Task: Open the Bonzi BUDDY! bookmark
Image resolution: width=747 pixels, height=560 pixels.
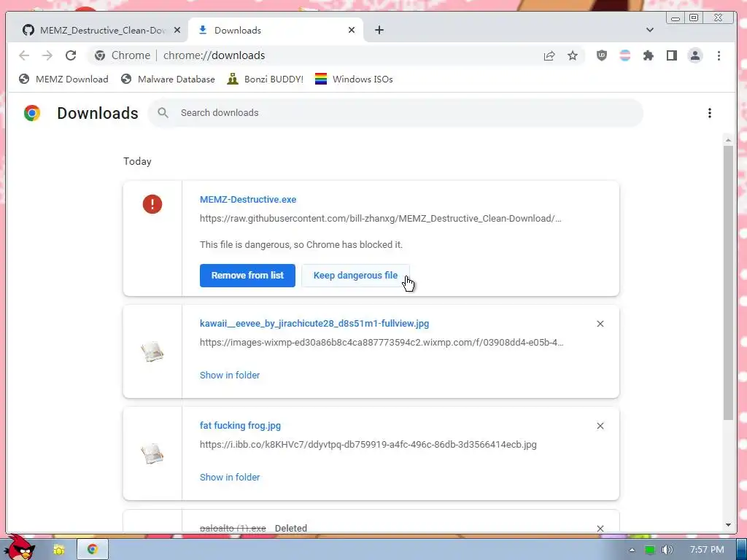Action: tap(266, 79)
